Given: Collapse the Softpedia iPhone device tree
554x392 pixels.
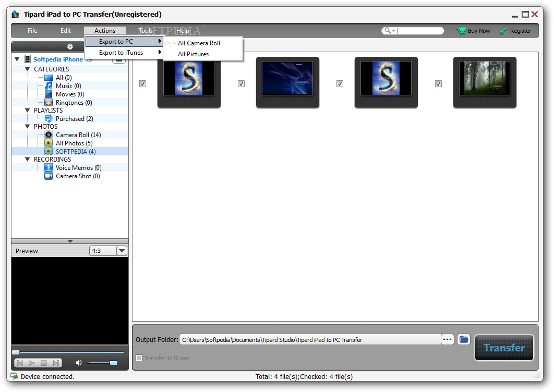Looking at the screenshot, I should click(17, 59).
